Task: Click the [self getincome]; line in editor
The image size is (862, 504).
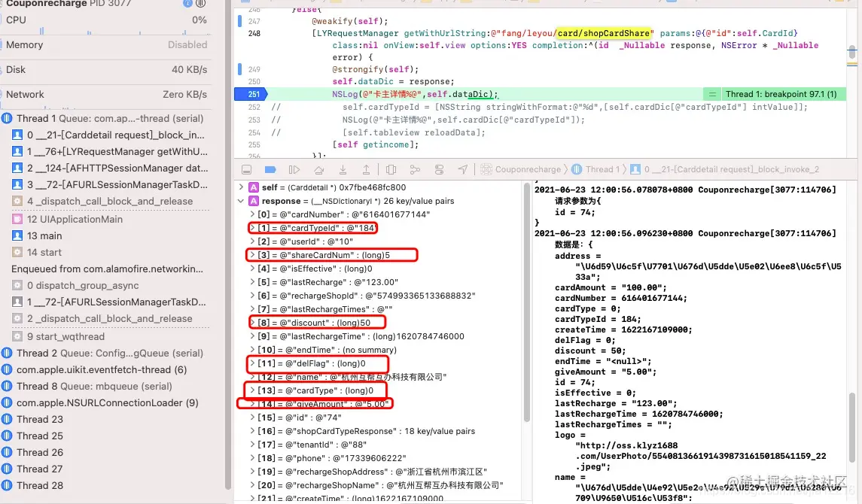Action: click(375, 144)
